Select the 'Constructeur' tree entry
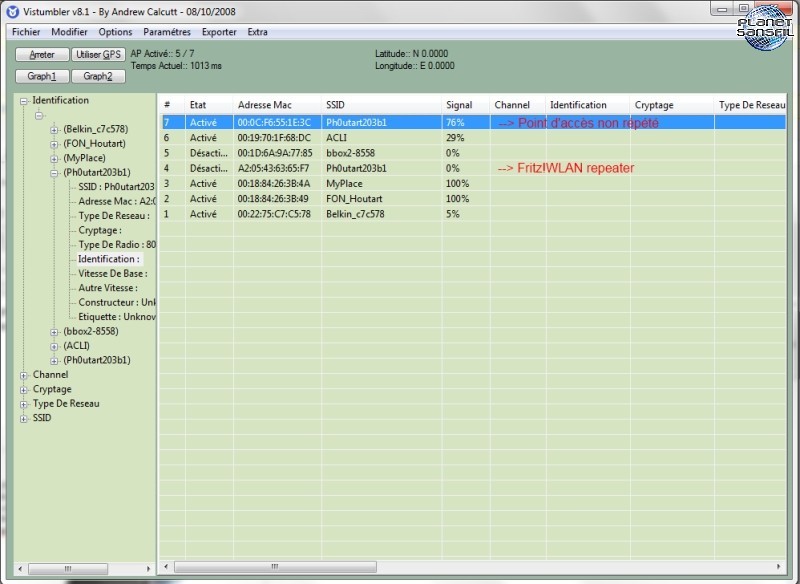 [x=117, y=302]
